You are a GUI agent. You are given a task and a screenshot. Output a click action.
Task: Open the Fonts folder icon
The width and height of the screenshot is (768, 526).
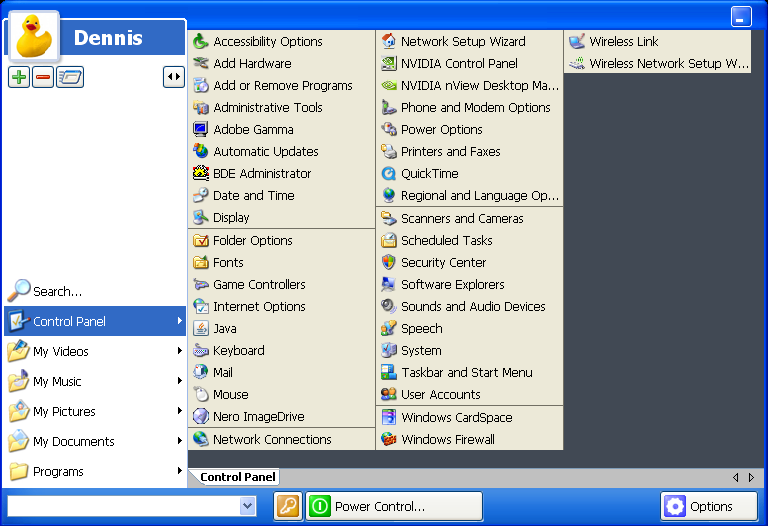pyautogui.click(x=201, y=263)
